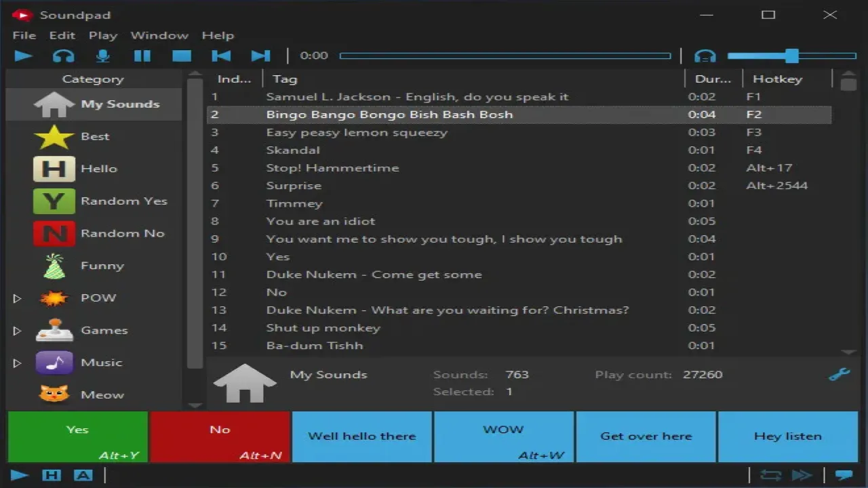
Task: Toggle the H hotkeys indicator in status bar
Action: click(52, 475)
